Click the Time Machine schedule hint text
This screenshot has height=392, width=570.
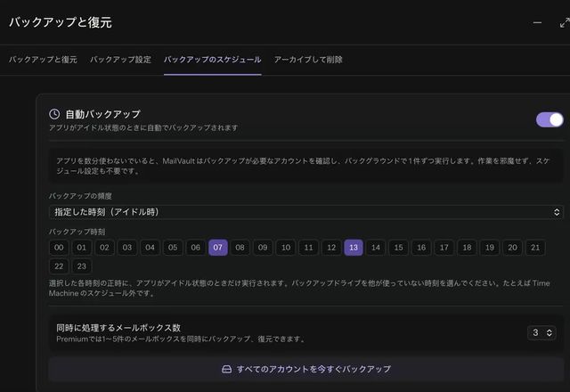(x=299, y=288)
